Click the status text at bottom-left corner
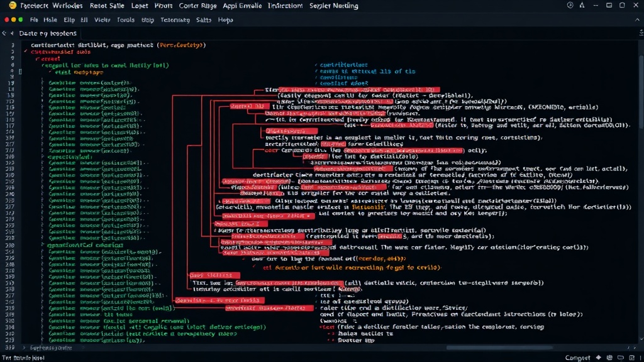 click(x=23, y=358)
